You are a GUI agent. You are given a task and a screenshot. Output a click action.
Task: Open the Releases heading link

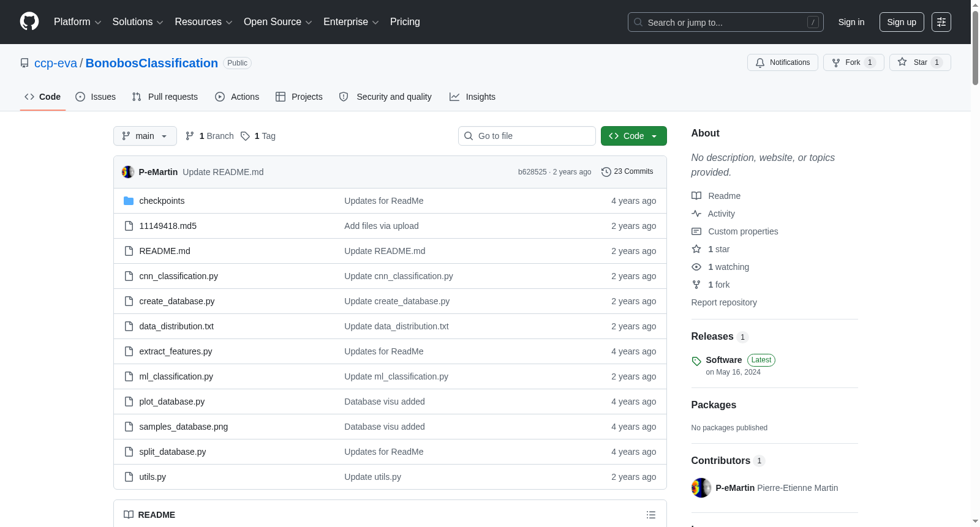point(712,337)
